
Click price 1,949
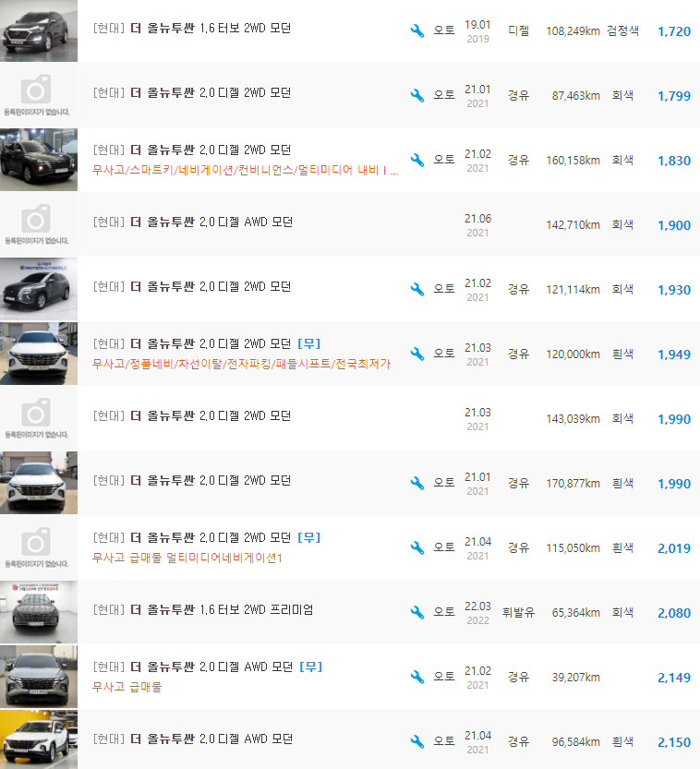[674, 354]
